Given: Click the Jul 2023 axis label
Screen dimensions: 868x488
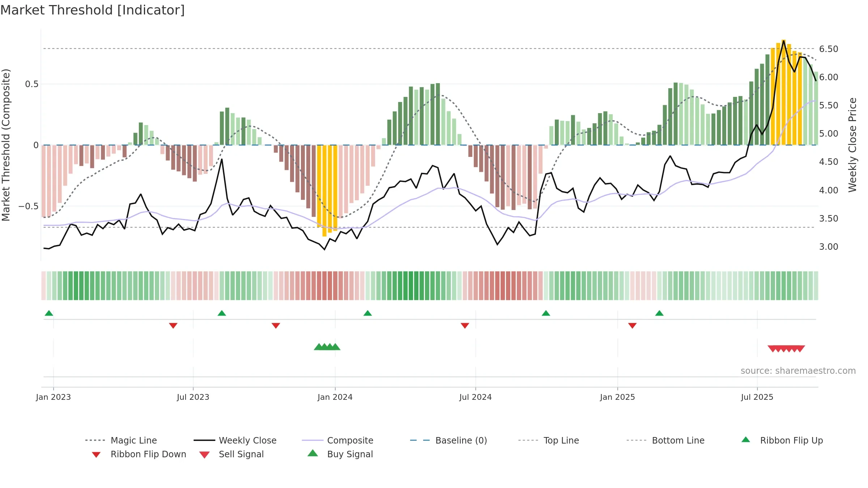Looking at the screenshot, I should click(193, 397).
